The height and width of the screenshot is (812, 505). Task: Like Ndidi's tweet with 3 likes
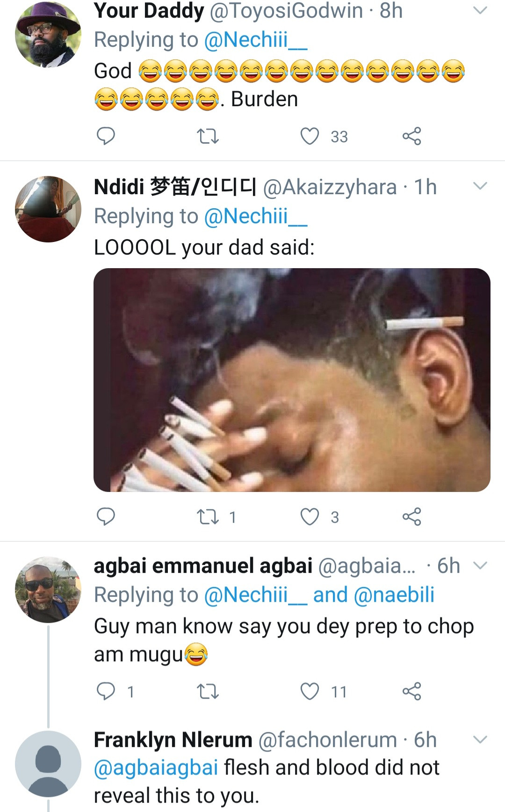click(x=310, y=517)
